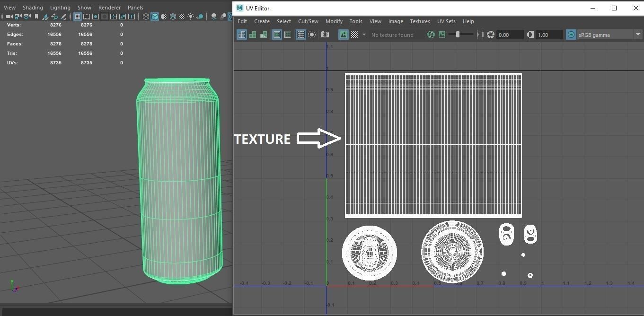Take UV snapshot camera icon
644x316 pixels.
325,35
